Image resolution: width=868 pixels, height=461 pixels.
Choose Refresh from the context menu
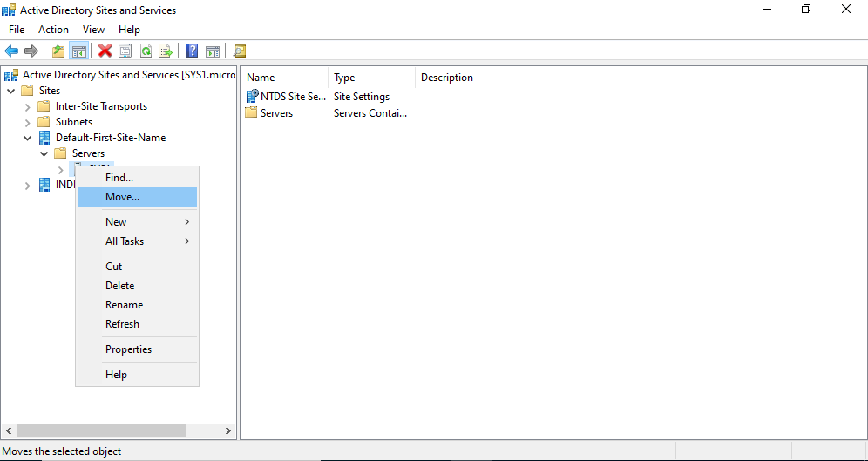138,324
